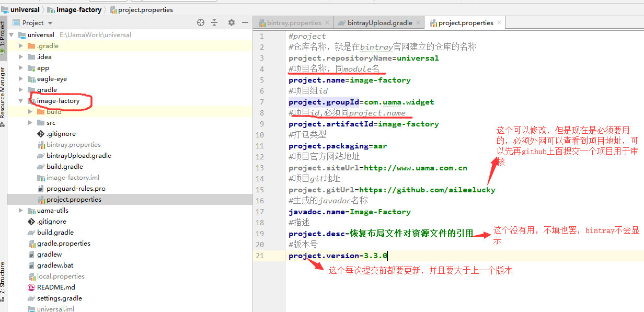
Task: Expand the uama-utils module
Action: [21, 211]
